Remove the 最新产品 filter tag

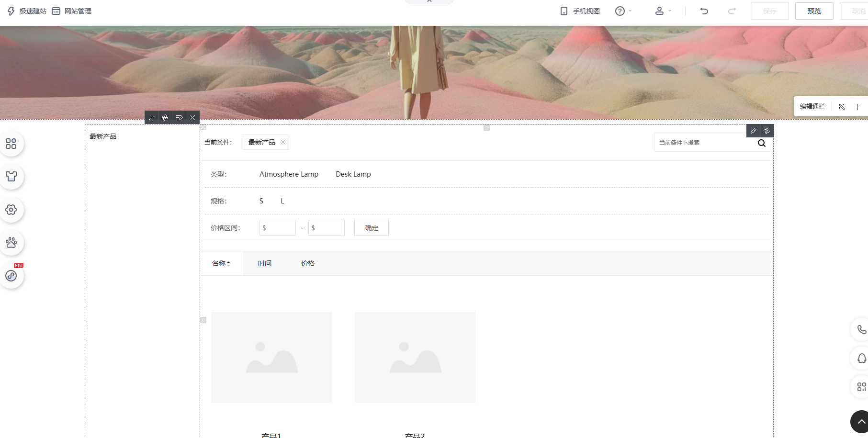(283, 142)
